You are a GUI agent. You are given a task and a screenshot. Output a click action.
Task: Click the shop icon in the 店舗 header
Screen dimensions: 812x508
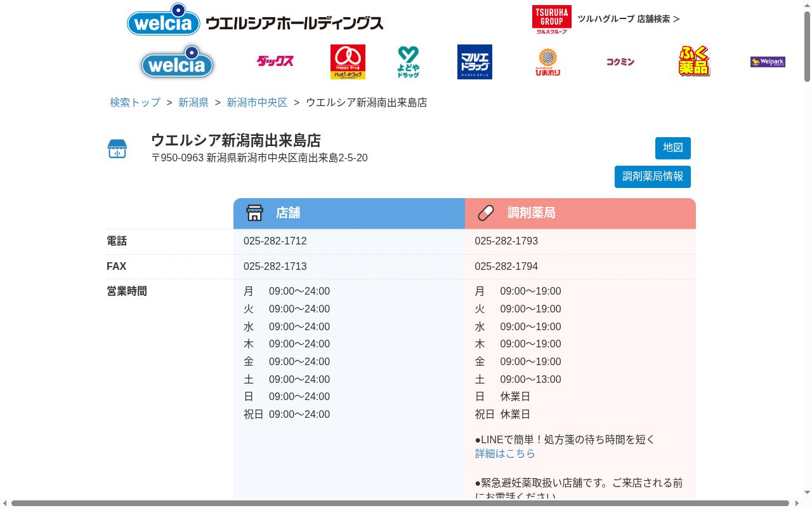pos(254,213)
